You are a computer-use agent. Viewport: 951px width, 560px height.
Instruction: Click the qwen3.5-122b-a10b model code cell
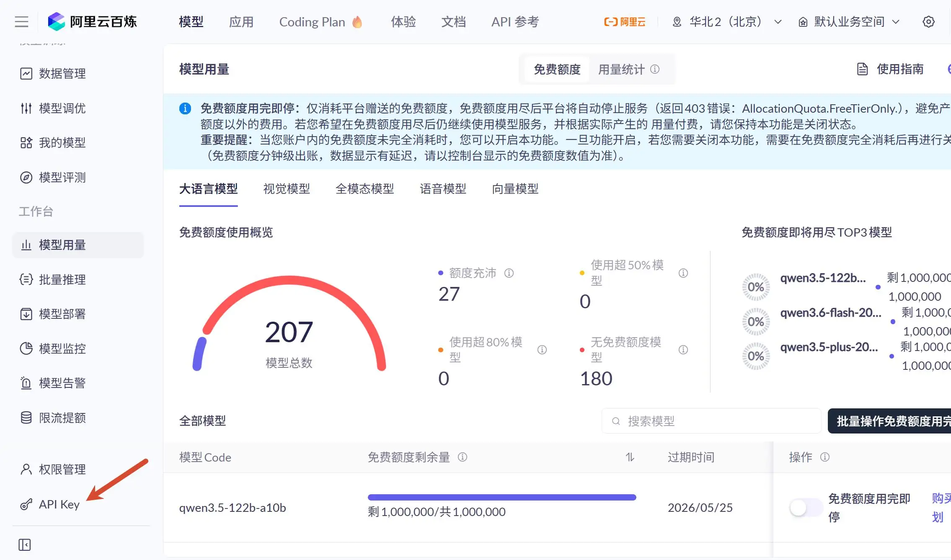tap(233, 508)
